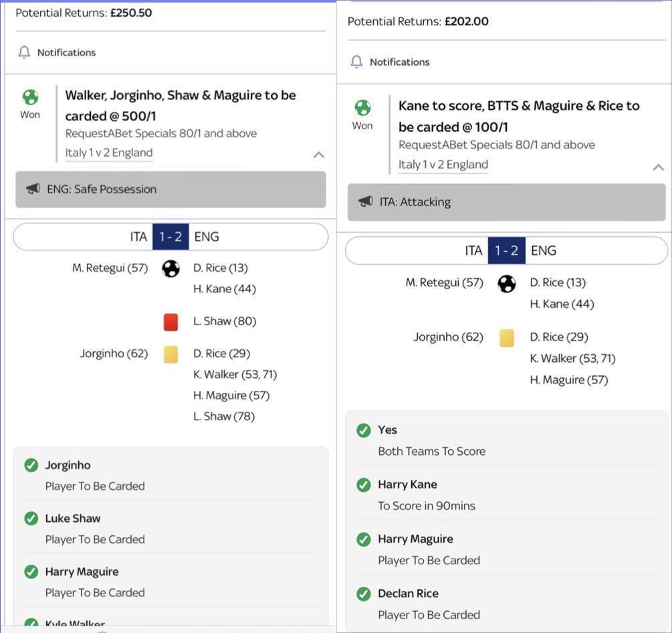Viewport: 672px width, 633px height.
Task: Click the megaphone icon beside ITA: Attacking
Action: click(366, 201)
